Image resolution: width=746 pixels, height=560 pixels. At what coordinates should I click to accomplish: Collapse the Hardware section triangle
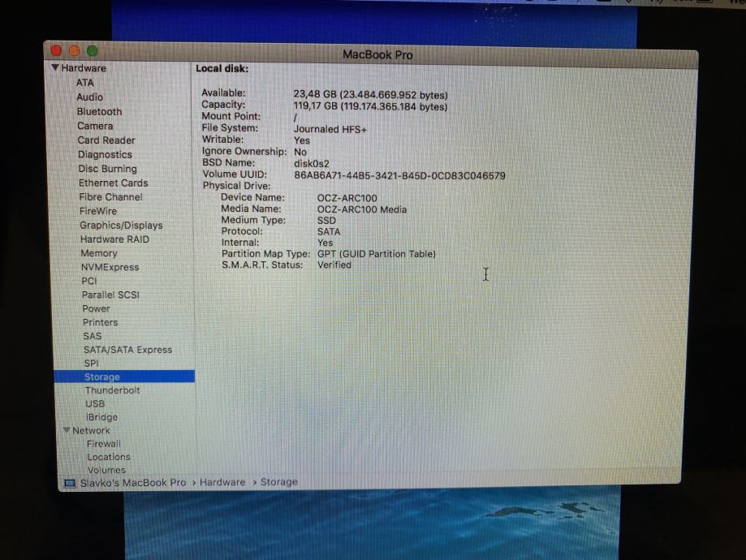55,68
